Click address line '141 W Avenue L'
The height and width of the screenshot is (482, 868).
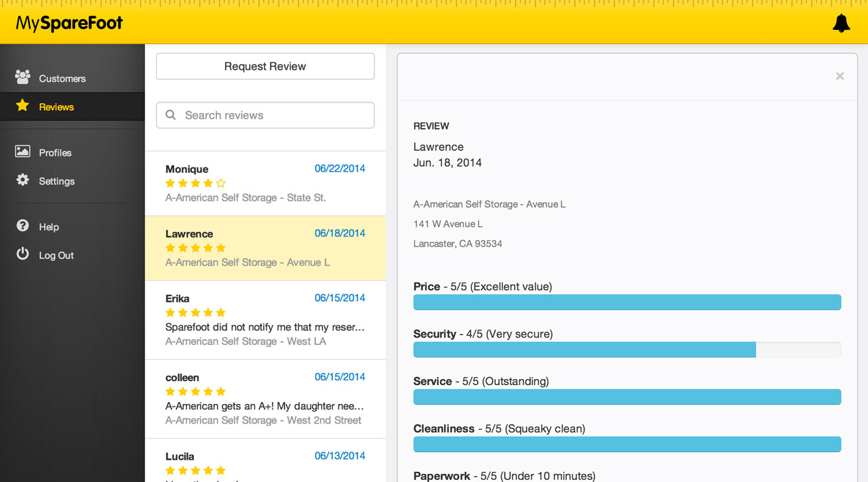(448, 224)
